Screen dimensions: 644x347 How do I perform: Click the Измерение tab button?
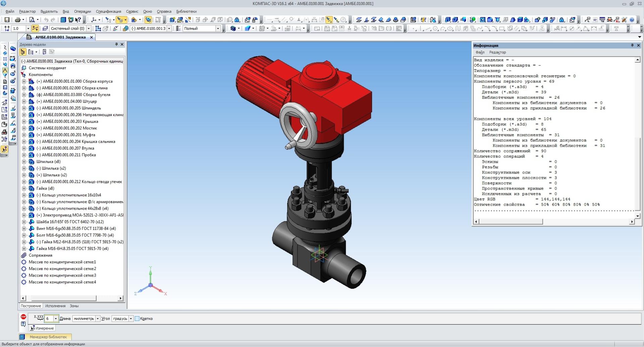coord(42,328)
